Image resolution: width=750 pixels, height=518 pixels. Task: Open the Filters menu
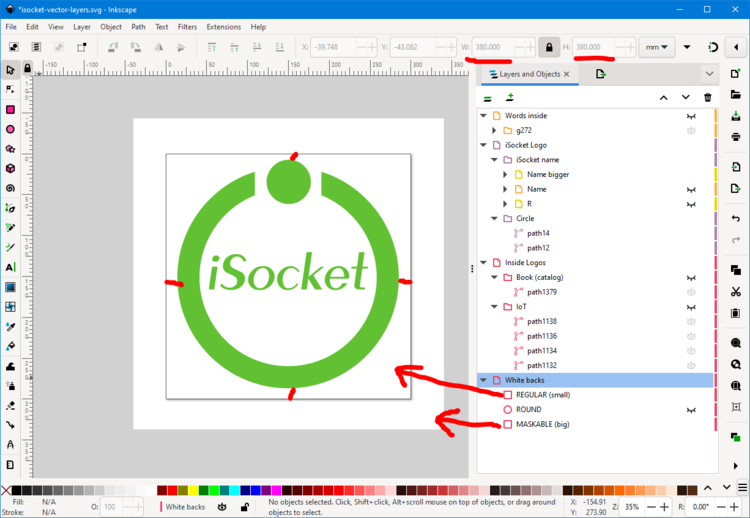pyautogui.click(x=188, y=27)
